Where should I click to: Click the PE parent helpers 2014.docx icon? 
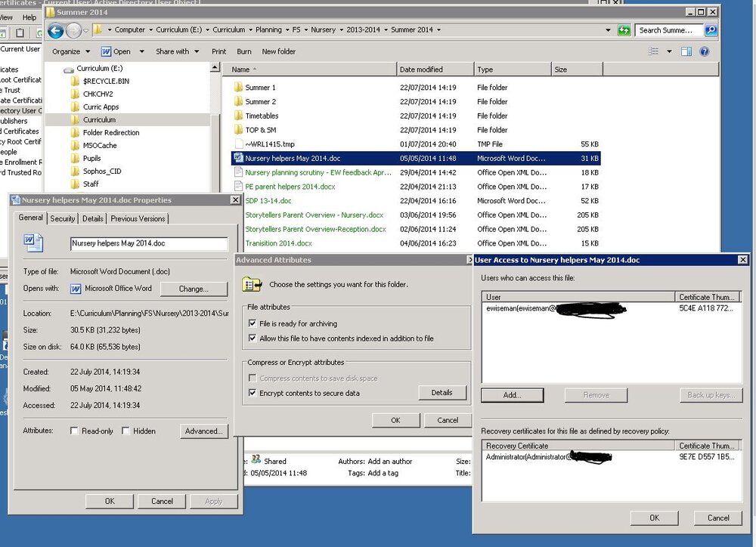[237, 187]
